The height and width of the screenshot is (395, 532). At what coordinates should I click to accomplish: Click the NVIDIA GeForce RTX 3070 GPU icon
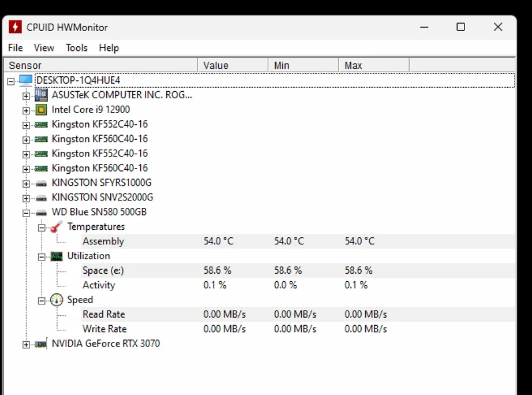[41, 344]
